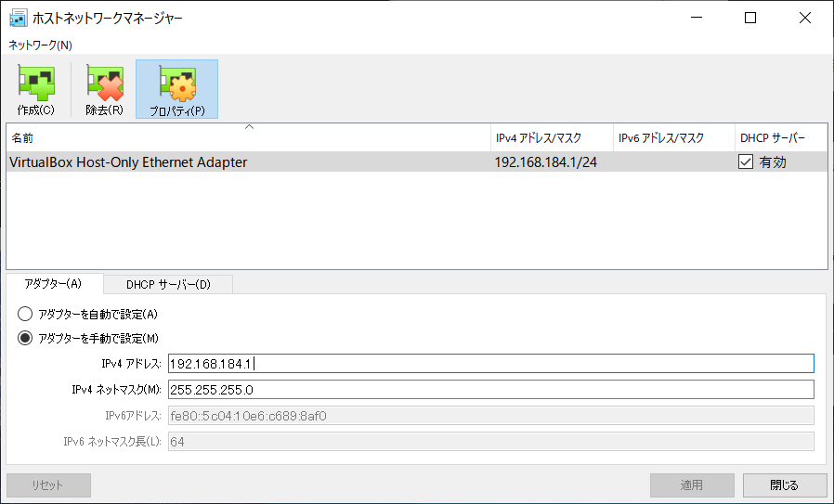Minimize the Host Network Manager window
Image resolution: width=834 pixels, height=504 pixels.
tap(697, 18)
